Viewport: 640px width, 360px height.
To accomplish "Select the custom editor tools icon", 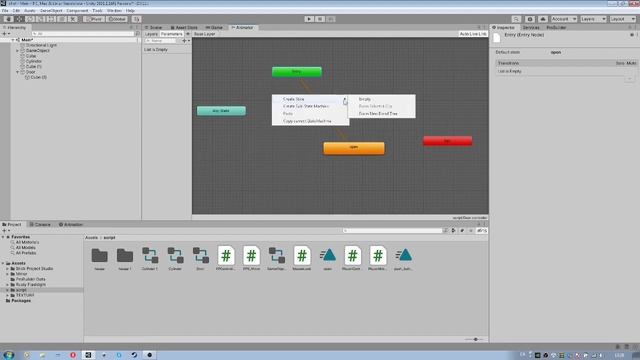I will click(72, 19).
